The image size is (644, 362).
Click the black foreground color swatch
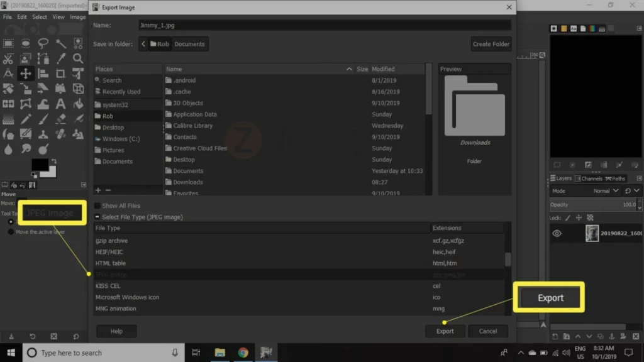coord(40,165)
